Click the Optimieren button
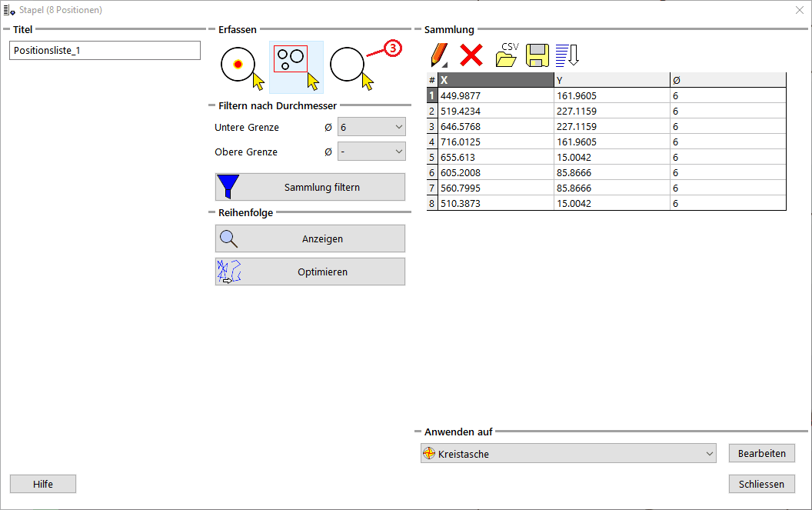This screenshot has height=510, width=812. (x=310, y=272)
